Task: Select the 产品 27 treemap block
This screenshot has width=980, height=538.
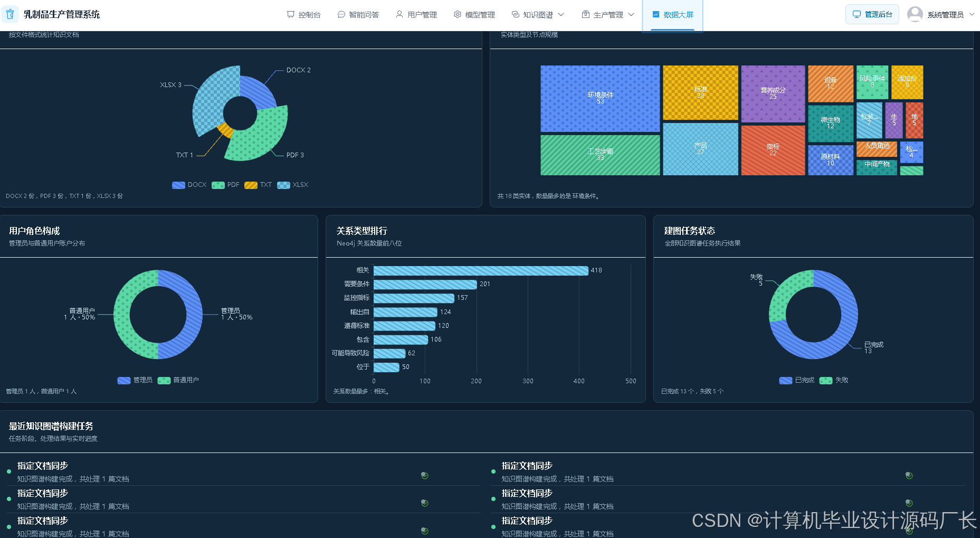Action: [x=700, y=149]
